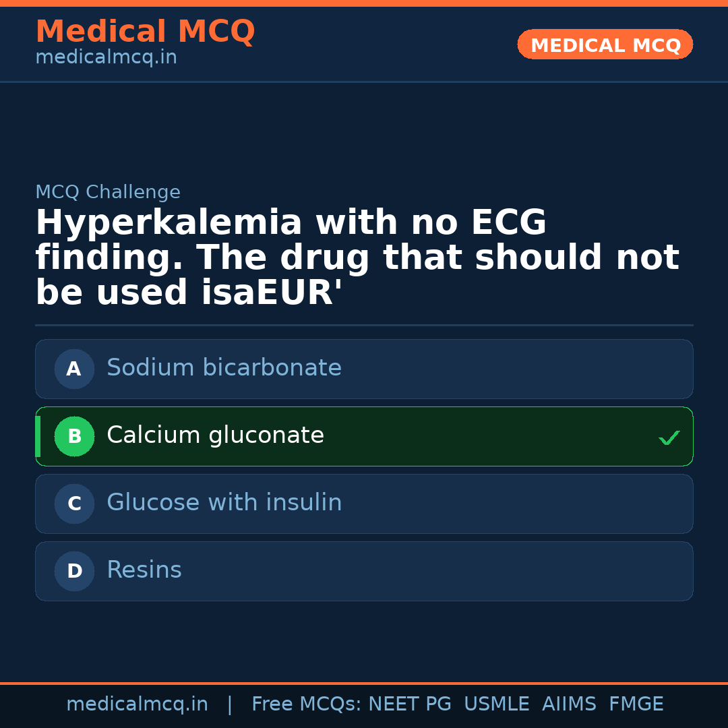Pick the Resins answer text

[x=144, y=570]
